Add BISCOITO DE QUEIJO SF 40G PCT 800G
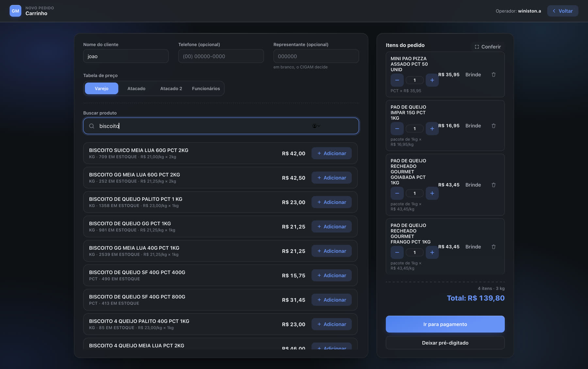The image size is (588, 369). [332, 300]
